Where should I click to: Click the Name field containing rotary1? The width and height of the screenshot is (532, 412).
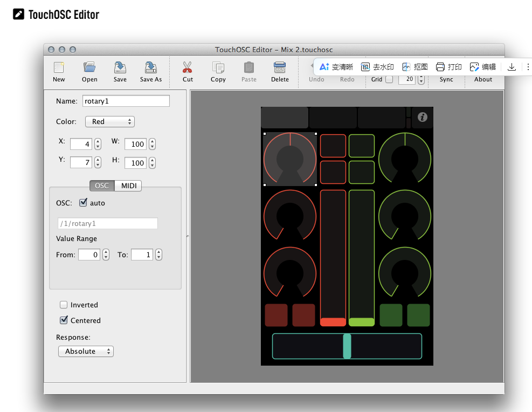click(126, 101)
